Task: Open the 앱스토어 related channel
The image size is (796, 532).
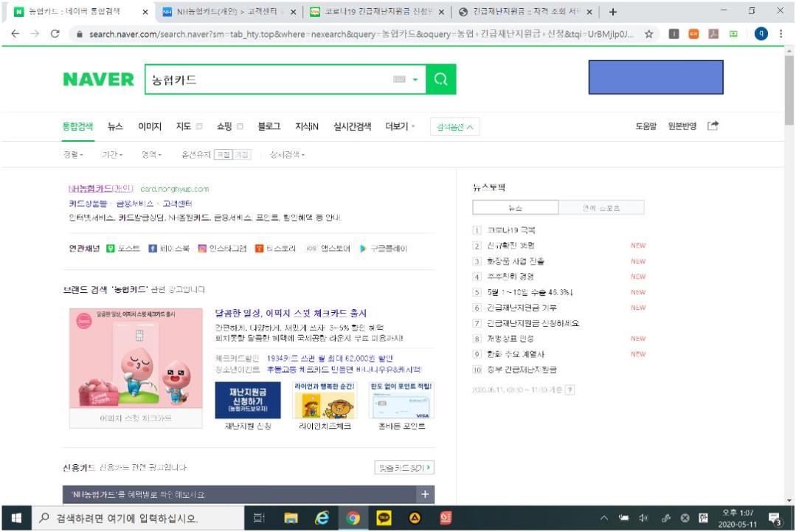Action: [x=328, y=248]
